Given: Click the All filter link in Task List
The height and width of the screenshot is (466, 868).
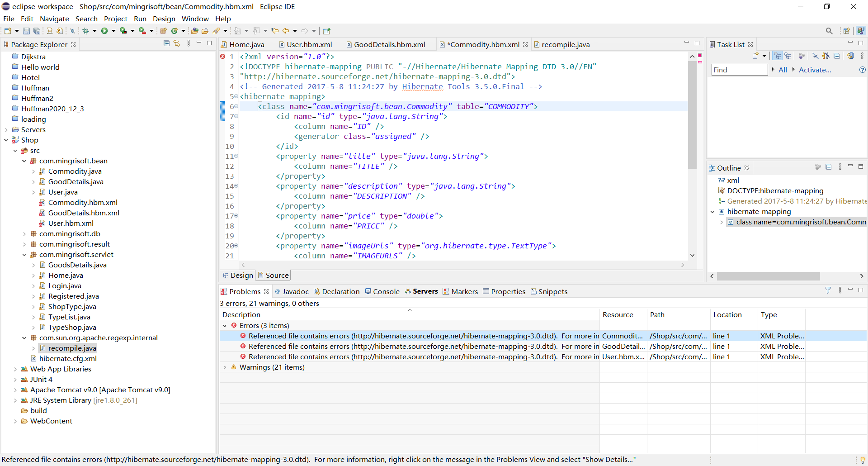Looking at the screenshot, I should [783, 70].
